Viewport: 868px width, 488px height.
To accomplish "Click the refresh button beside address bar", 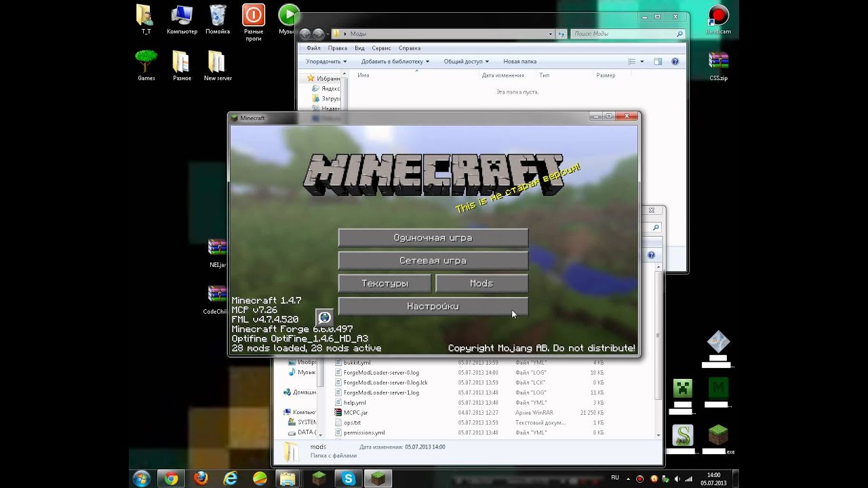I will [561, 33].
